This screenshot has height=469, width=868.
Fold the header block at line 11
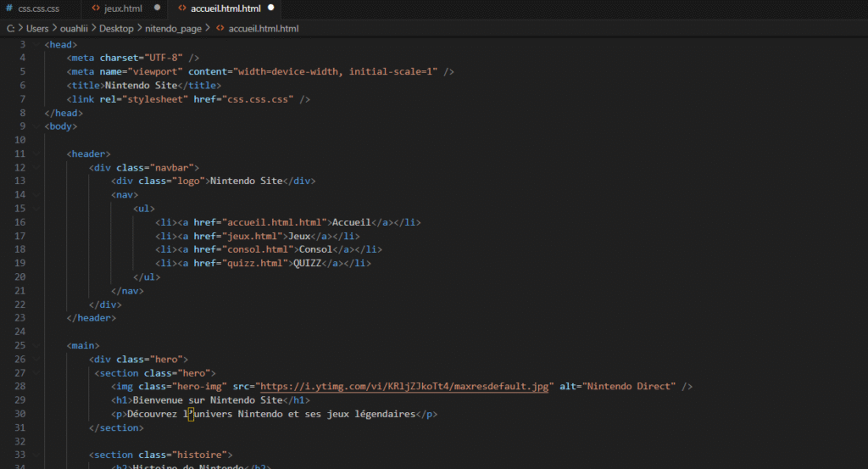pyautogui.click(x=36, y=154)
